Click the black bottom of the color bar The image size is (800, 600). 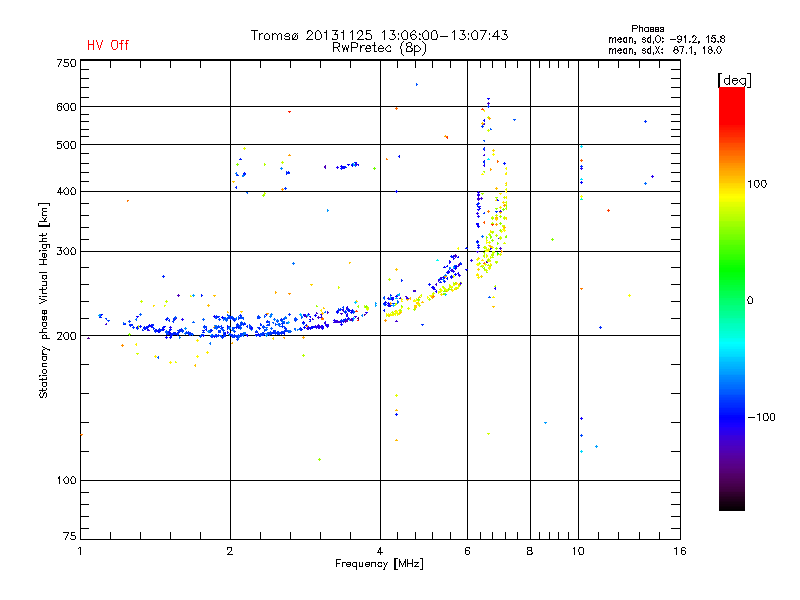[x=732, y=503]
